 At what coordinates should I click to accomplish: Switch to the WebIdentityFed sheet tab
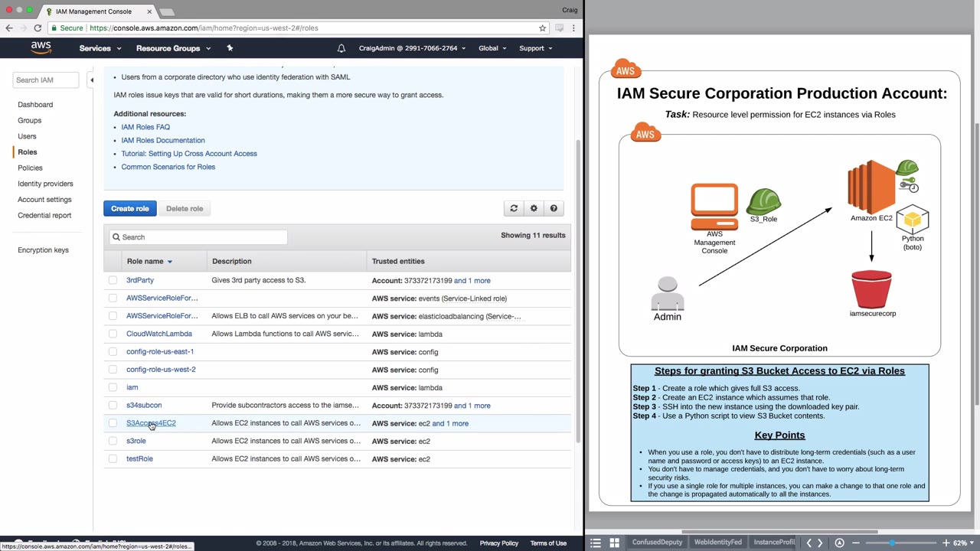click(x=717, y=543)
